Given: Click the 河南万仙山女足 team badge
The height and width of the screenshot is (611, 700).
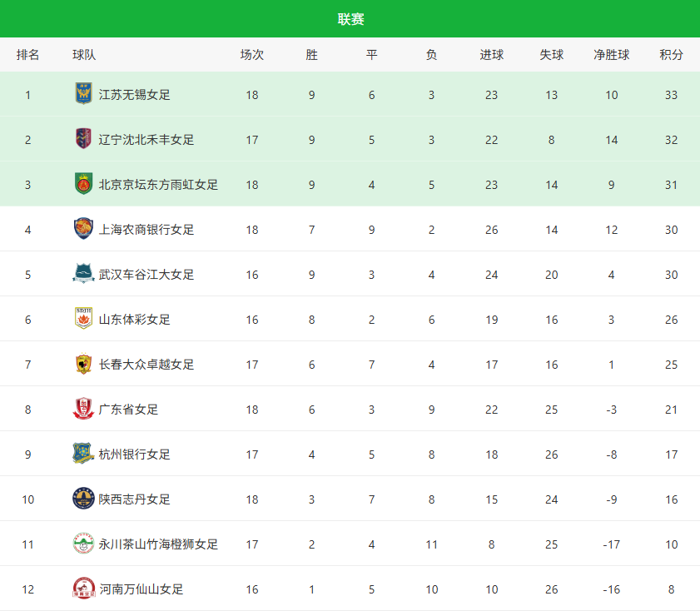Looking at the screenshot, I should [83, 589].
